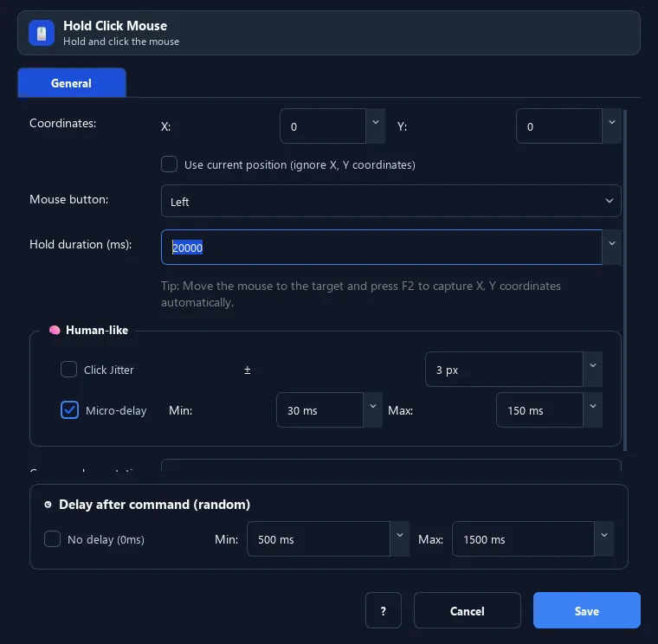Click the X coordinate input field
Viewport: 658px width, 644px height.
coord(323,126)
